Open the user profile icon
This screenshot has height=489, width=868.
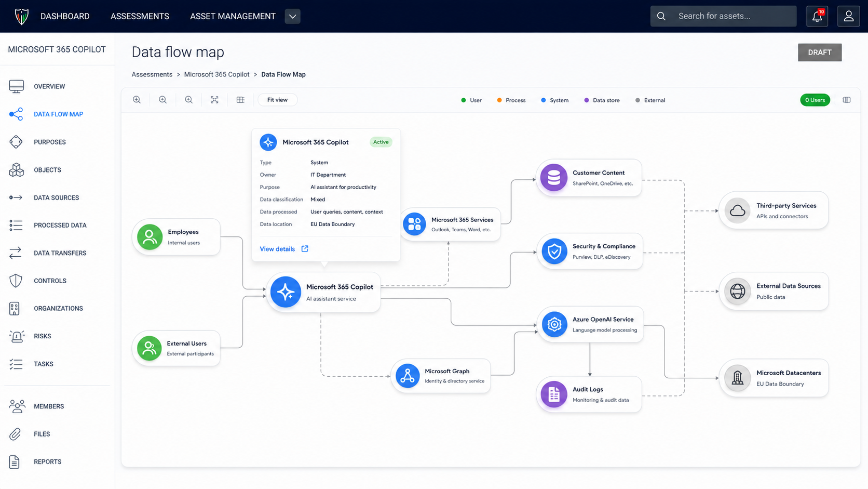pos(849,16)
